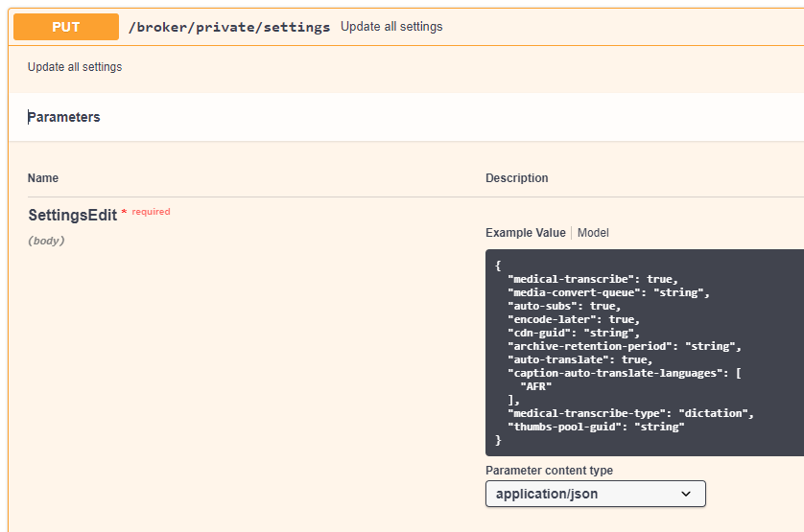Click the /broker/private/settings endpoint path
The image size is (804, 532).
[229, 27]
